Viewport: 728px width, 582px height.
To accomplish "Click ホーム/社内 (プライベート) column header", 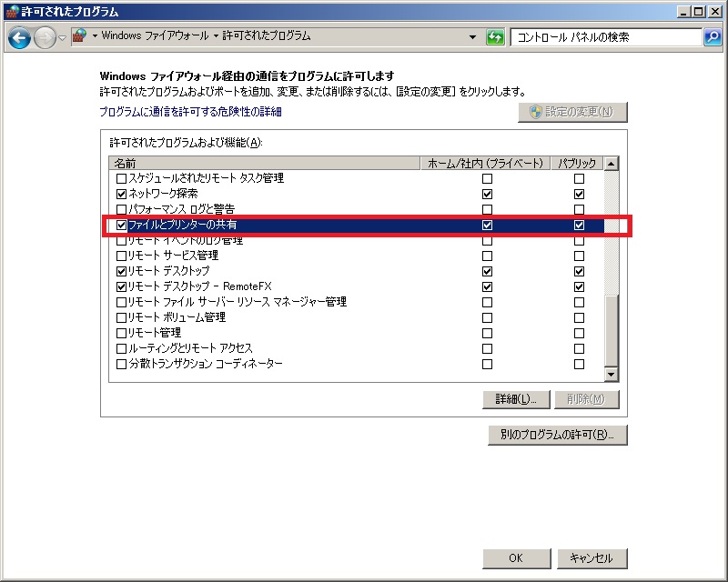I will (x=485, y=164).
